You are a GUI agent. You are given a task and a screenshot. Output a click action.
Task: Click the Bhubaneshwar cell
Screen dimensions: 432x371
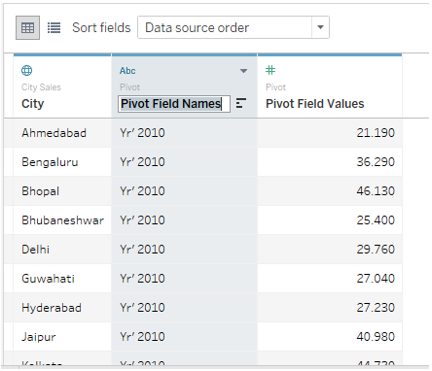click(x=63, y=220)
